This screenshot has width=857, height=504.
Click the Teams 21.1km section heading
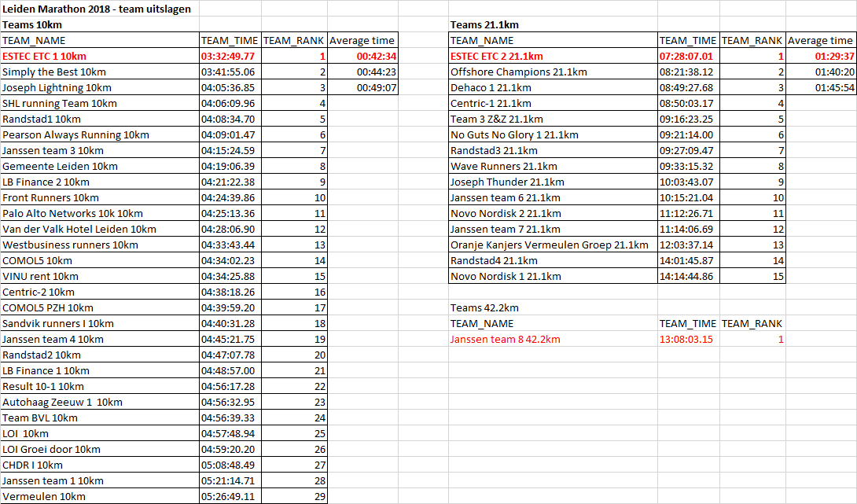pyautogui.click(x=484, y=24)
